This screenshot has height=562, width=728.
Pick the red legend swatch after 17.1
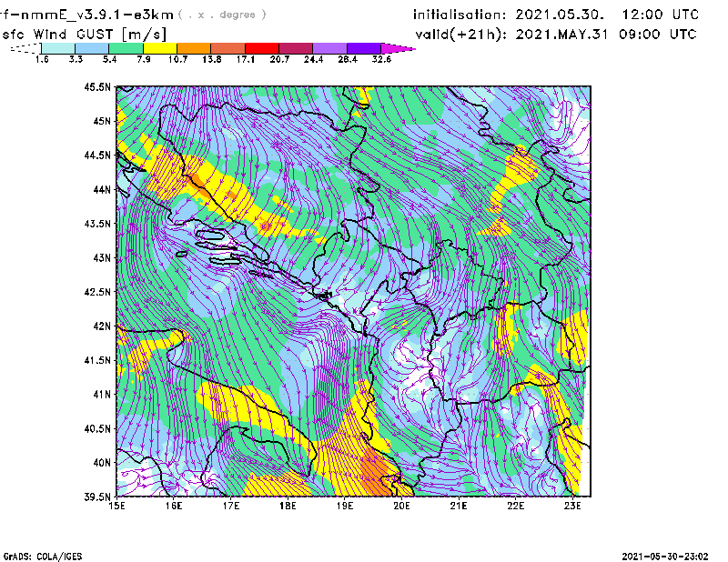coord(262,48)
